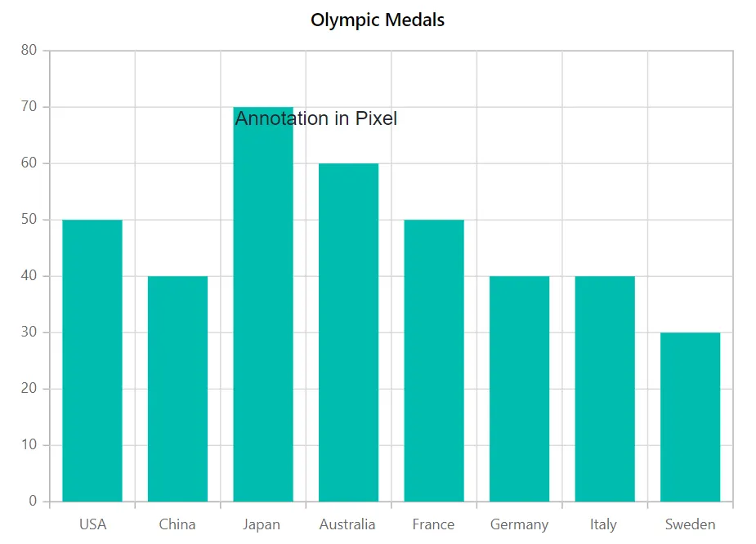The width and height of the screenshot is (756, 544).
Task: Click the France bar
Action: (x=434, y=360)
